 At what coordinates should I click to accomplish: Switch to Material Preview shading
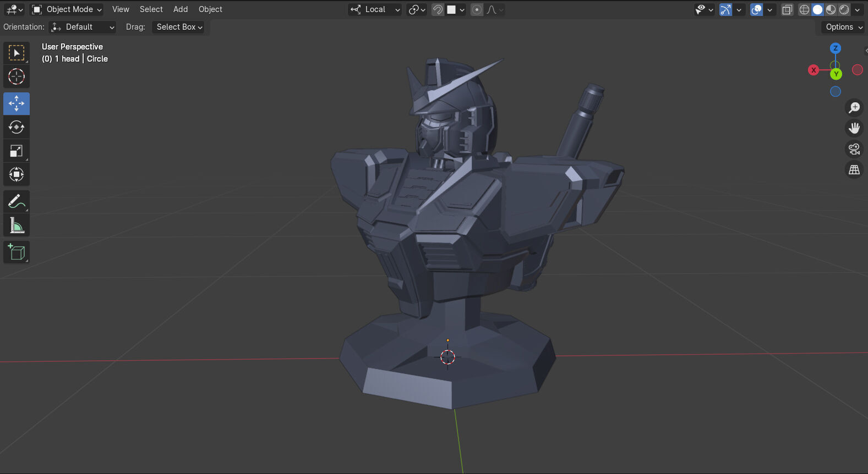[831, 9]
